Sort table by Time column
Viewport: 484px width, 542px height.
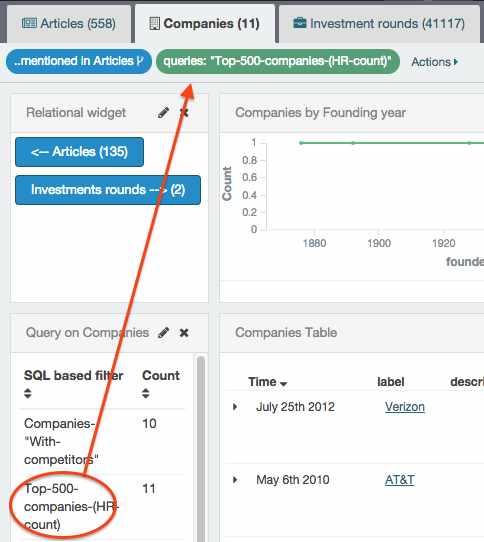coord(267,382)
